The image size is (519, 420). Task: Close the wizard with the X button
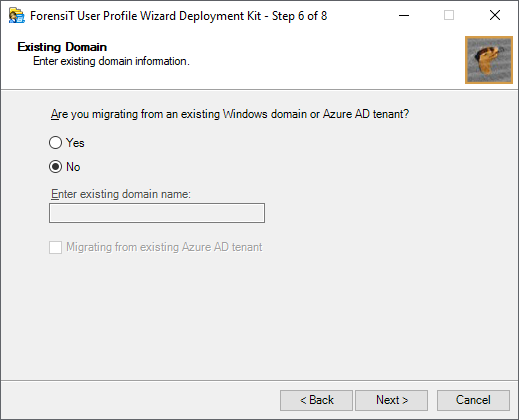(x=495, y=15)
